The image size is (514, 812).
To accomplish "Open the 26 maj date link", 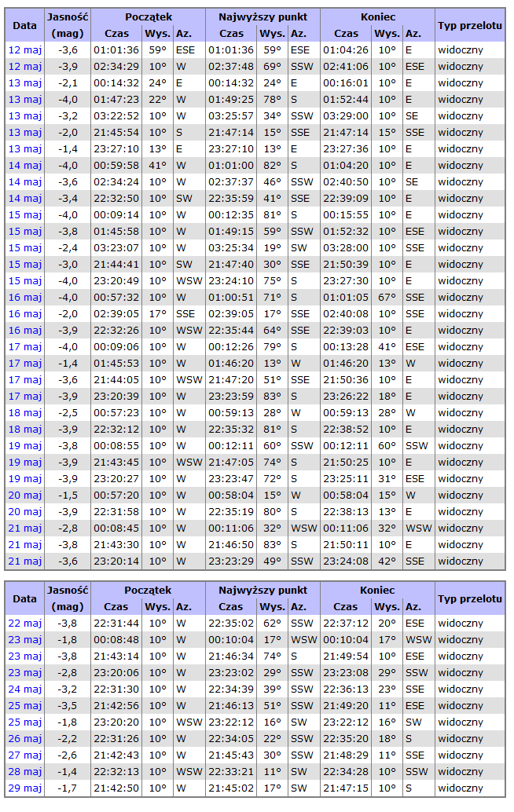I will coord(25,739).
